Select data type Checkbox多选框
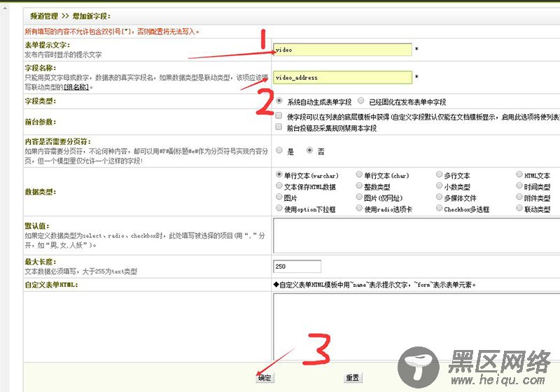The height and width of the screenshot is (392, 560). (x=440, y=208)
